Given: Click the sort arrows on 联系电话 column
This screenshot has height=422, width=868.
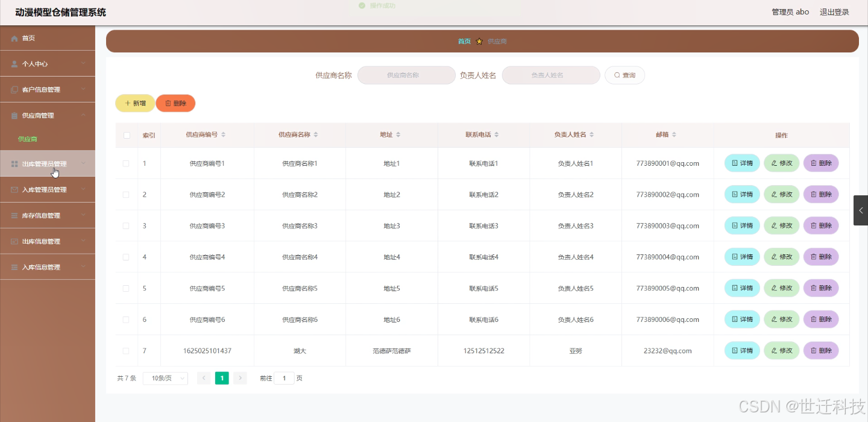Looking at the screenshot, I should coord(497,135).
